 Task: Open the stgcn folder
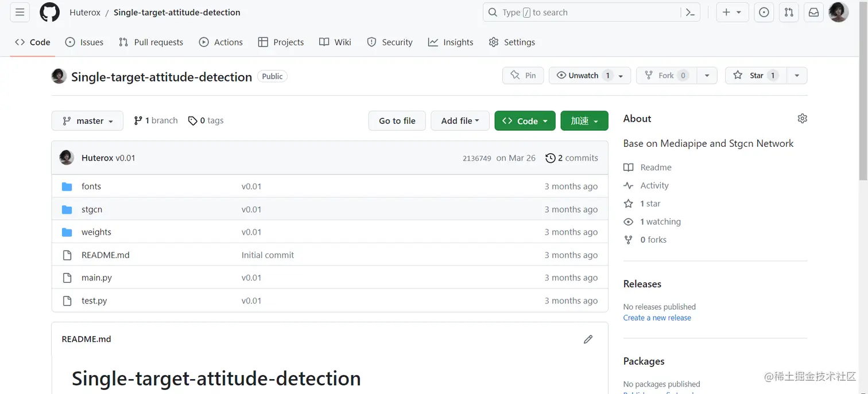point(92,209)
